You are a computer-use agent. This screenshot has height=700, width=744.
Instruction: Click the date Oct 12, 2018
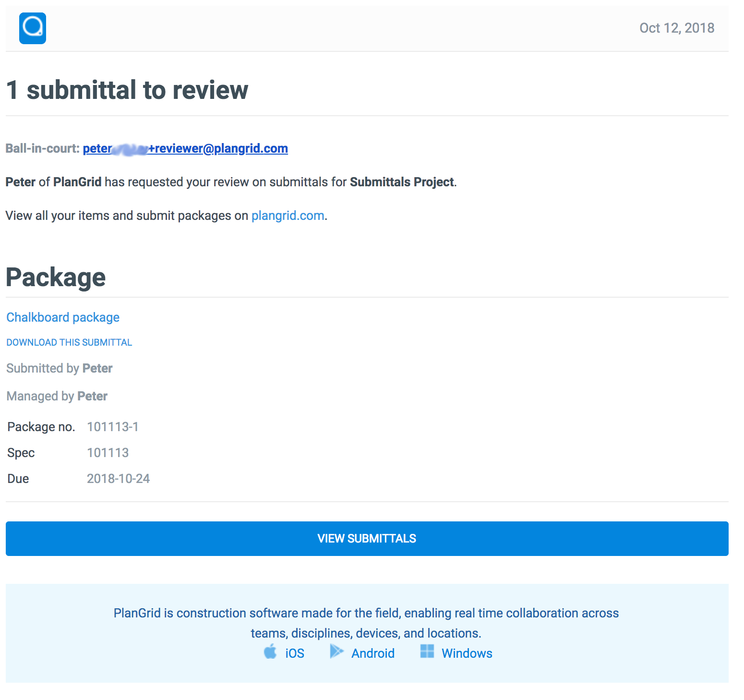coord(677,28)
